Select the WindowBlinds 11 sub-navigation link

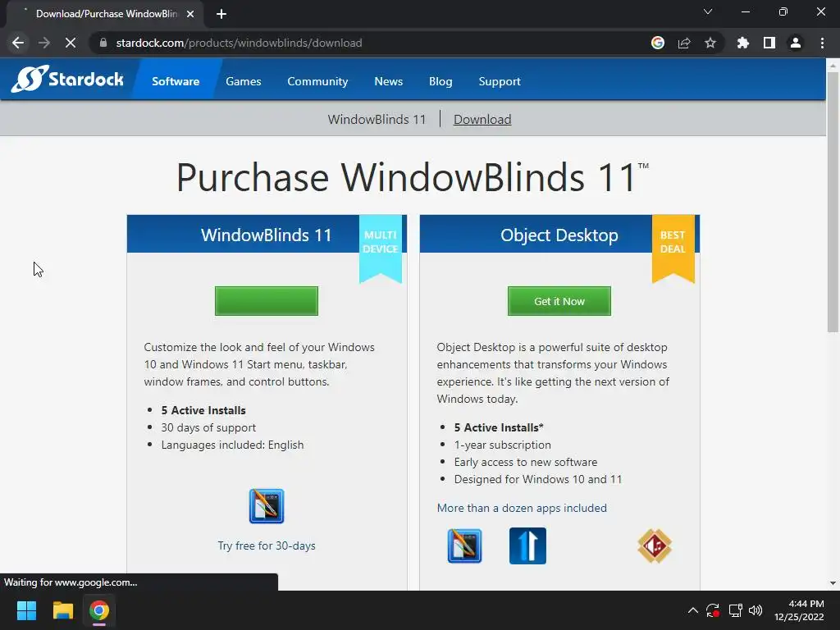click(377, 120)
